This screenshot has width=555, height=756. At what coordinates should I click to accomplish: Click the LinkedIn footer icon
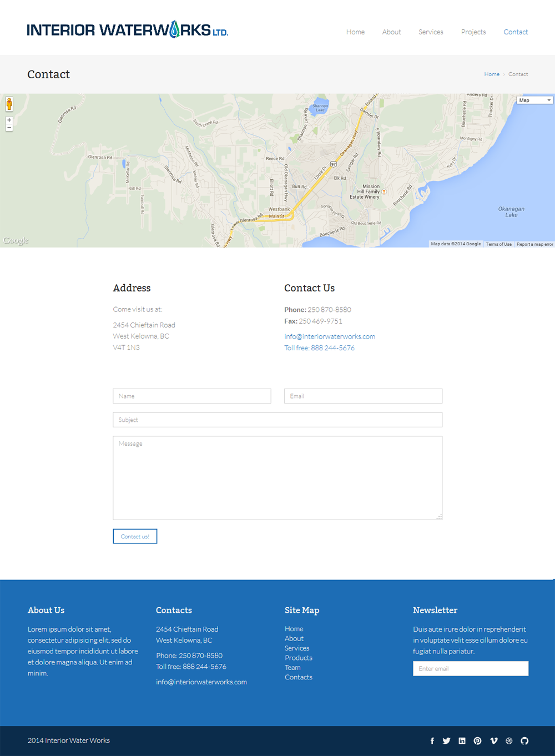462,741
